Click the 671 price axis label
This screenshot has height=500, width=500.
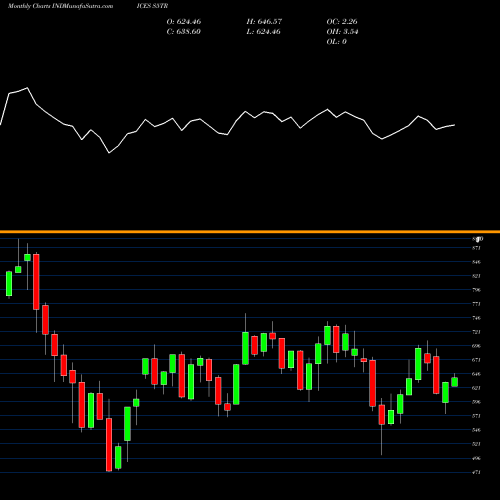476,360
